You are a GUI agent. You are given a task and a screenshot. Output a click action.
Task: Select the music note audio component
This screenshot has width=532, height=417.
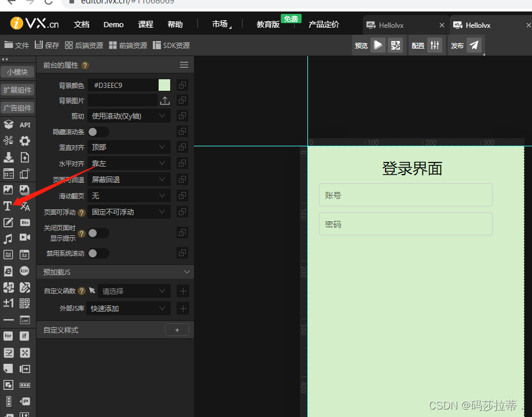(x=6, y=238)
